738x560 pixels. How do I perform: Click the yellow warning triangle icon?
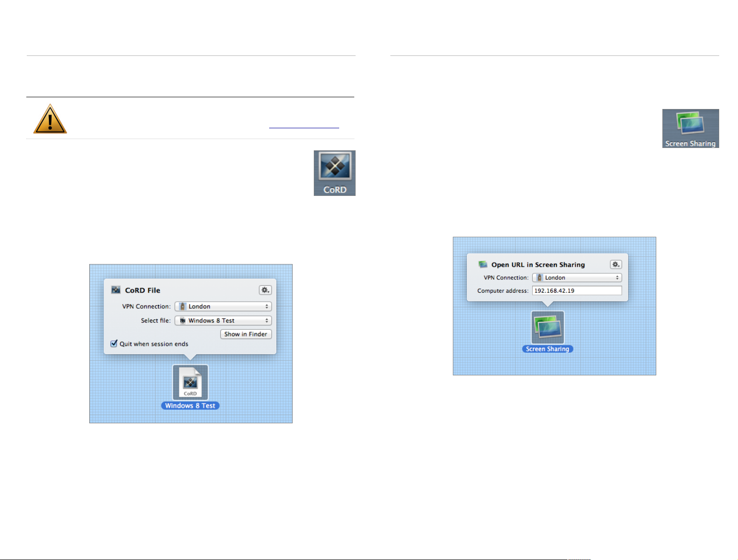[50, 119]
